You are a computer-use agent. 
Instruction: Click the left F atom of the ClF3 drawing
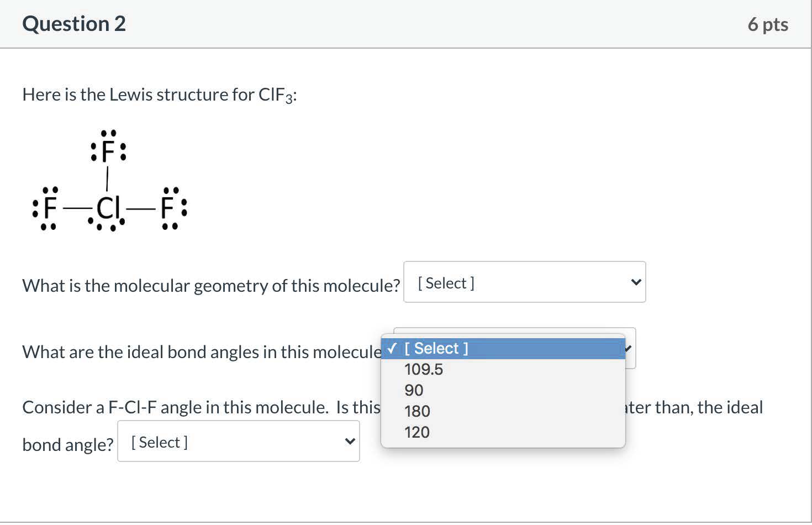[50, 209]
